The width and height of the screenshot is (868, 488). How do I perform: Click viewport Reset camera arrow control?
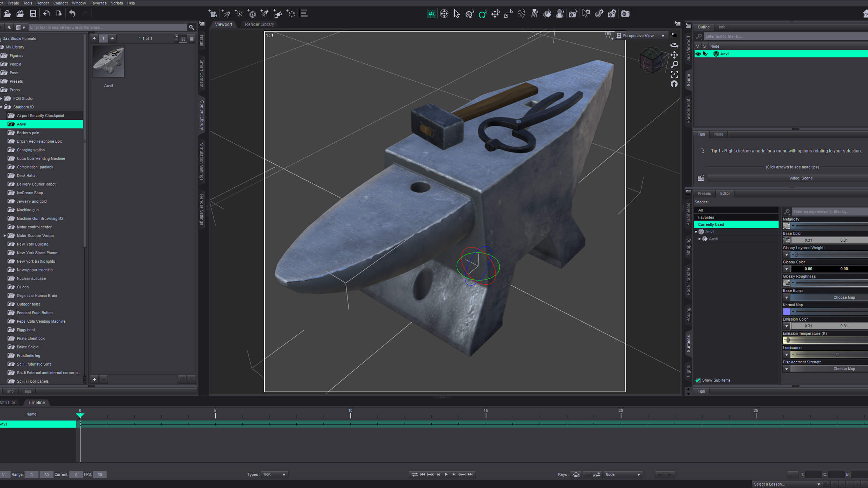point(674,84)
